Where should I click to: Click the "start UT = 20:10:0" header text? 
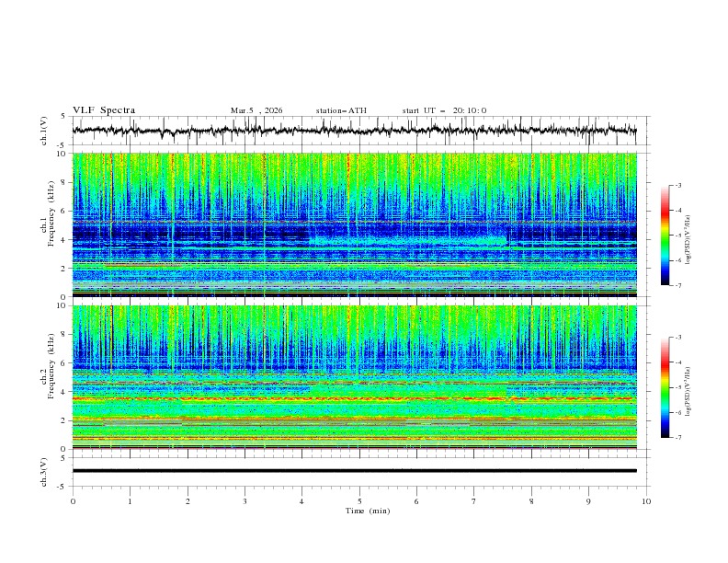click(x=444, y=110)
